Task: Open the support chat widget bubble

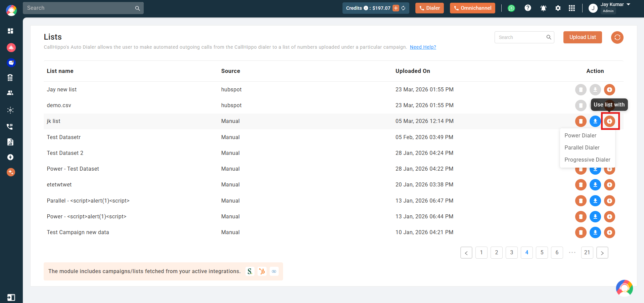Action: tap(625, 288)
